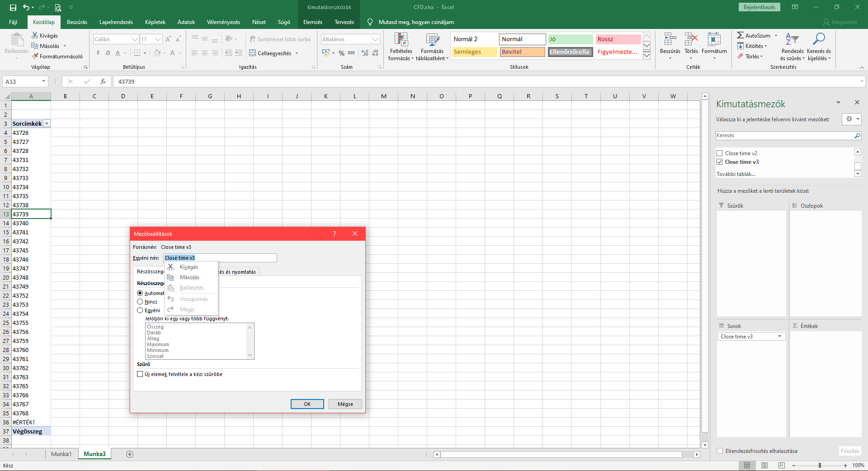Open the Beszúrás ribbon tab
The height and width of the screenshot is (471, 868).
coord(77,22)
